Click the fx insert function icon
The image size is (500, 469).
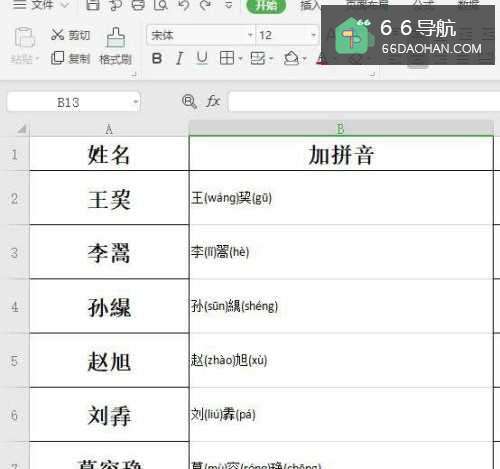click(x=213, y=101)
